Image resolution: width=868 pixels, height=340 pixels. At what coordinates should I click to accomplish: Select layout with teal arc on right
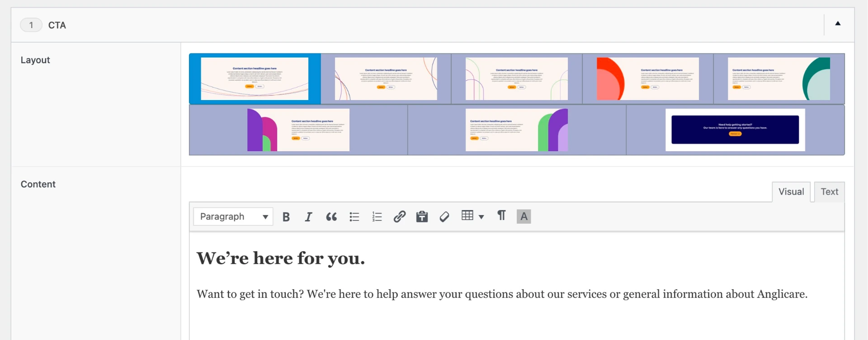(778, 79)
